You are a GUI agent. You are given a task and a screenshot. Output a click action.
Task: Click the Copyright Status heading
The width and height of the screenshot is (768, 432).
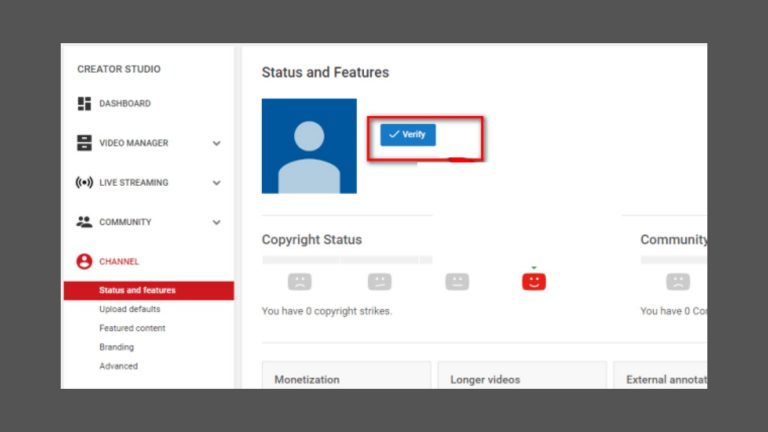(312, 240)
